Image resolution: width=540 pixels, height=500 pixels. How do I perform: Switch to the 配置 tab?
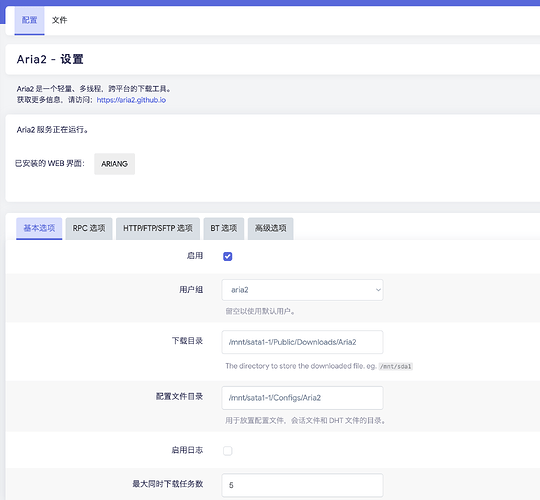[x=29, y=20]
